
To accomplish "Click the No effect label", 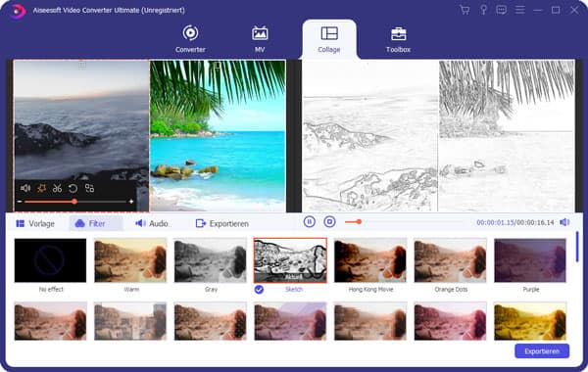I will coord(51,289).
